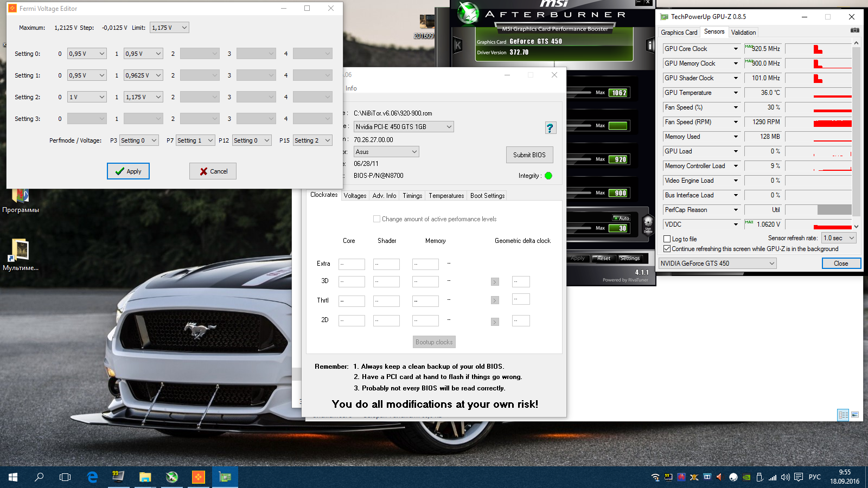Expand the GPU Temperature sensor options arrow
Image resolution: width=868 pixels, height=488 pixels.
(x=736, y=93)
